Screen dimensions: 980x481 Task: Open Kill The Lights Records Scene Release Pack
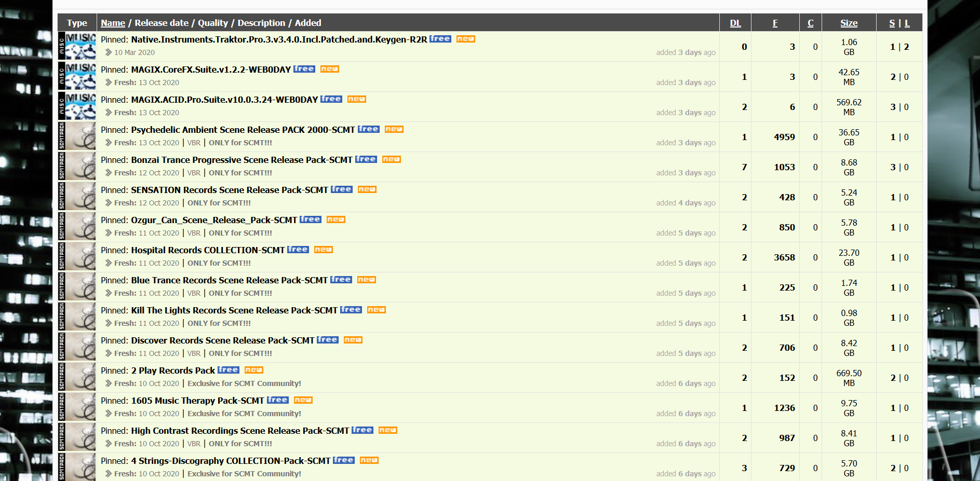pos(234,310)
